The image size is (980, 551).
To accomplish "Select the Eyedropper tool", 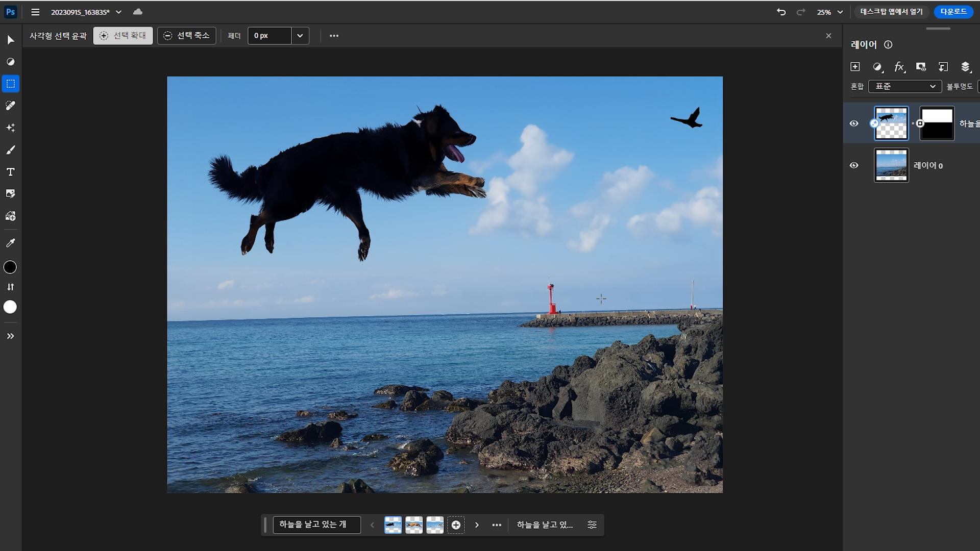I will coord(10,243).
